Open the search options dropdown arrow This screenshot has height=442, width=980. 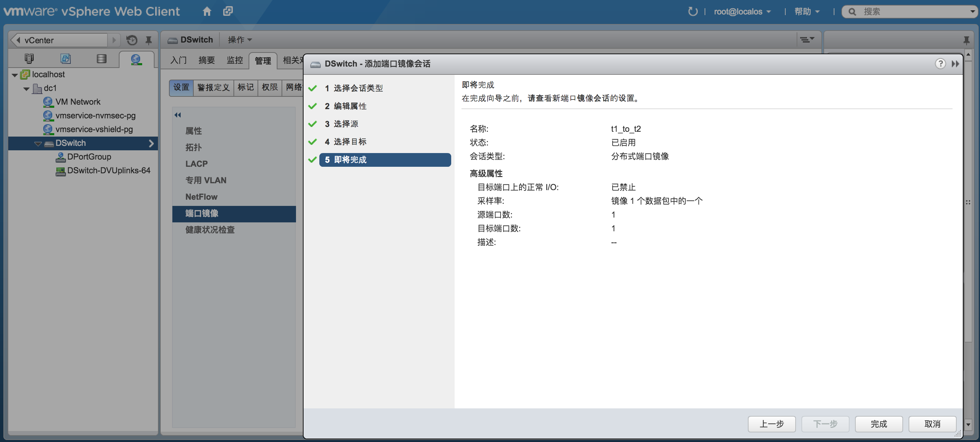pyautogui.click(x=972, y=11)
